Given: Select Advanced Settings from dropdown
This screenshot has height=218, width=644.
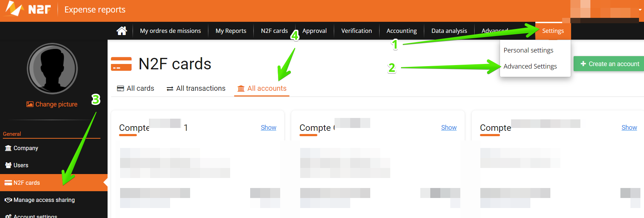Looking at the screenshot, I should tap(530, 66).
